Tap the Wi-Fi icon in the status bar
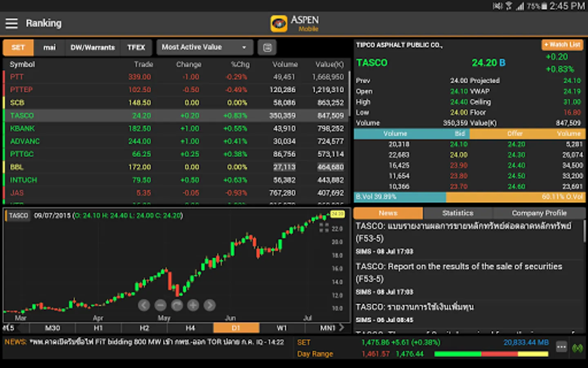The height and width of the screenshot is (368, 588). 509,6
